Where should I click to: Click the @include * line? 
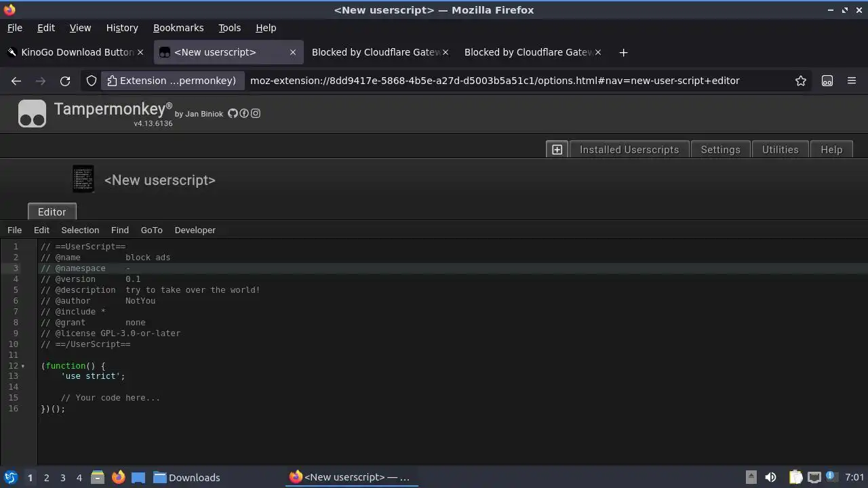pyautogui.click(x=73, y=312)
